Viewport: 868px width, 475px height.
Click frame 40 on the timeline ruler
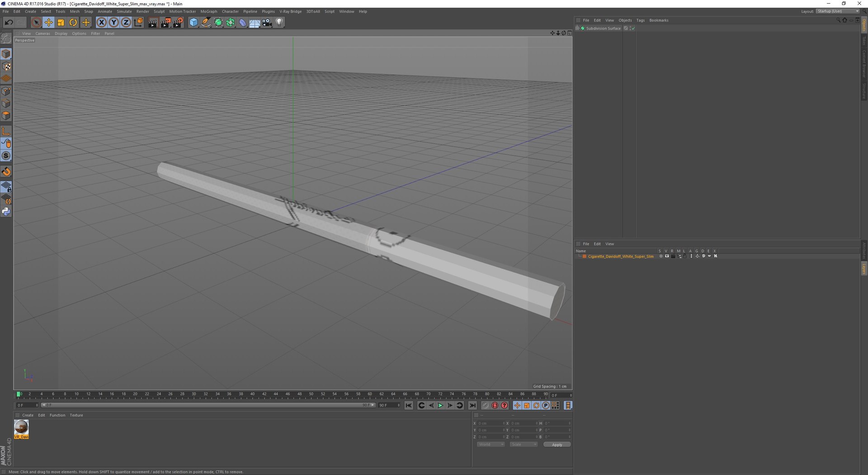point(252,394)
